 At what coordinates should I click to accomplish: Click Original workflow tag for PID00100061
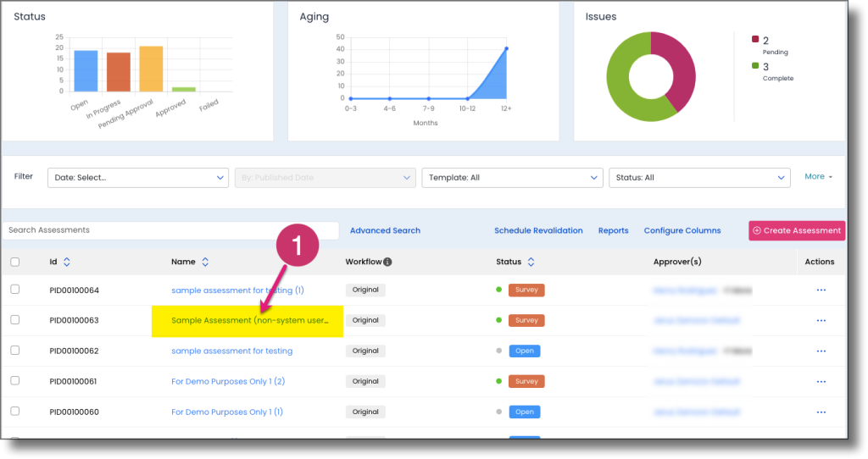[365, 381]
